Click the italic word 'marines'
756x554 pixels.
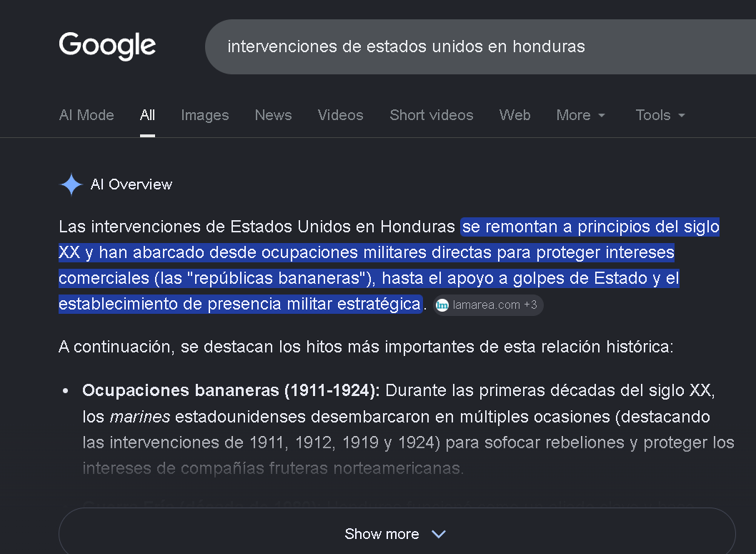(x=140, y=417)
